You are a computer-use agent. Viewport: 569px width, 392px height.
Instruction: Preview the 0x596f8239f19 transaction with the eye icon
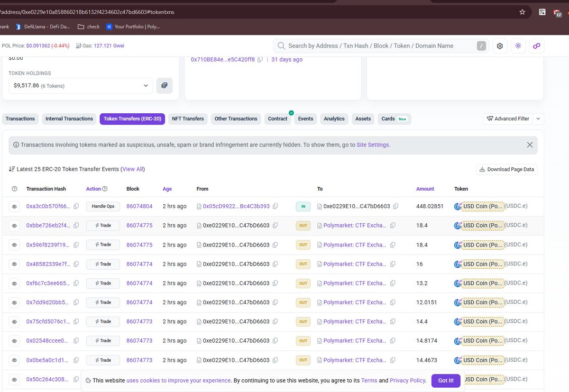[x=15, y=245]
